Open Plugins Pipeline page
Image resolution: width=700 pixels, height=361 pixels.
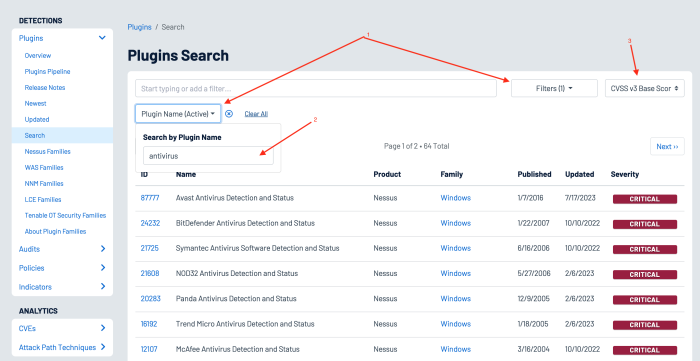[x=47, y=71]
